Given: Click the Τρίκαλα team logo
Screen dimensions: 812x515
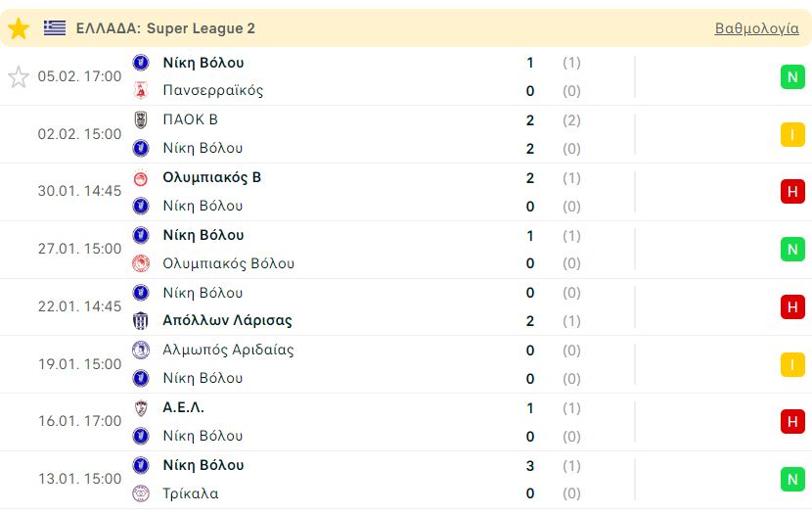Looking at the screenshot, I should pyautogui.click(x=141, y=493).
